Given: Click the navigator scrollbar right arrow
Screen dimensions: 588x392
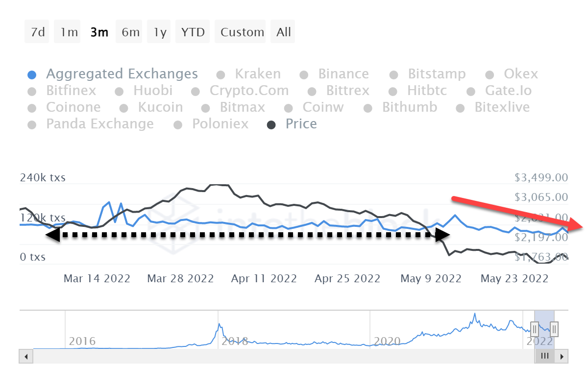Looking at the screenshot, I should point(563,356).
